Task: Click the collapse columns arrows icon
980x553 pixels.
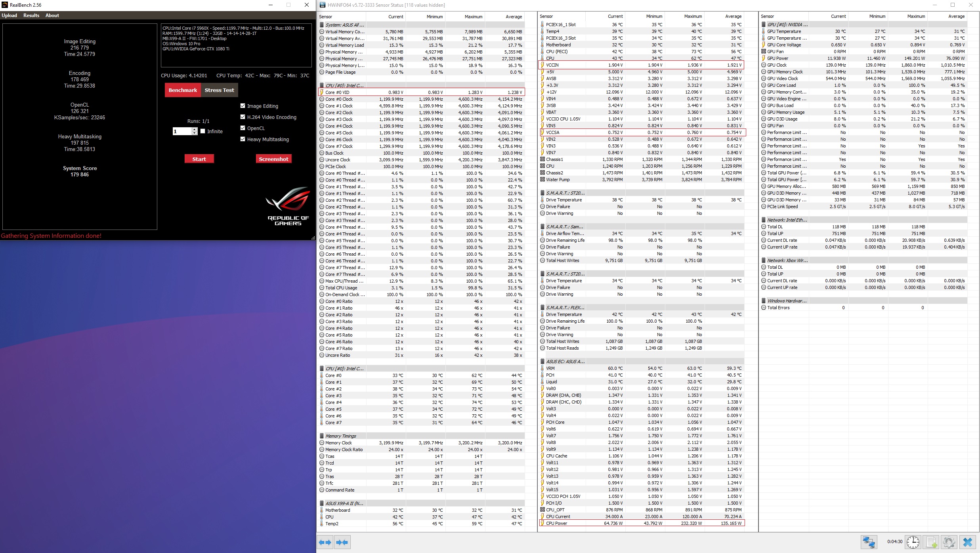Action: point(342,542)
